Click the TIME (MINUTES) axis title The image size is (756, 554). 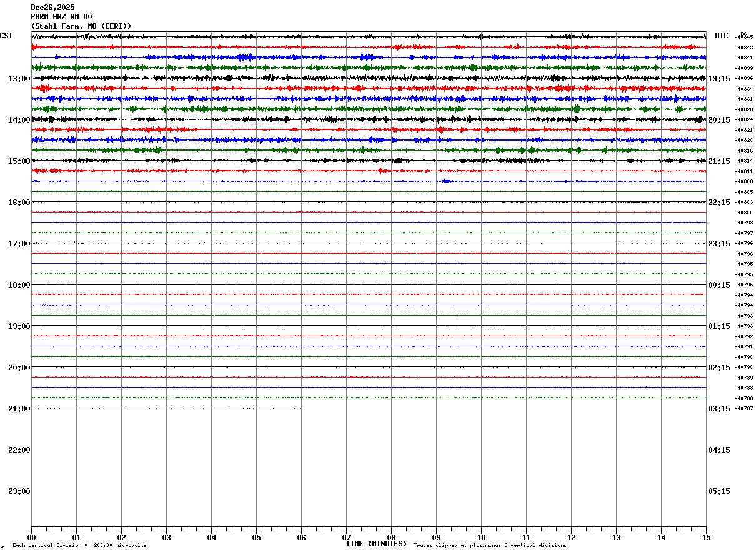click(x=376, y=544)
